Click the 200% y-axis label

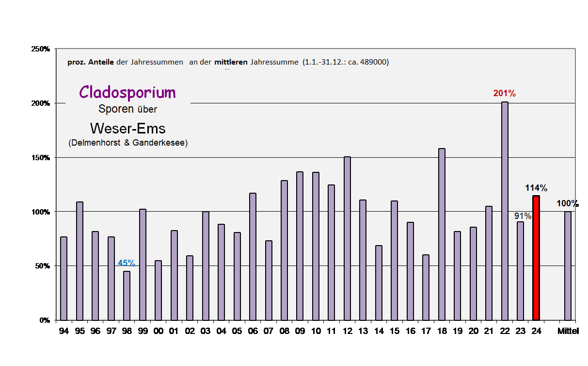(x=40, y=103)
